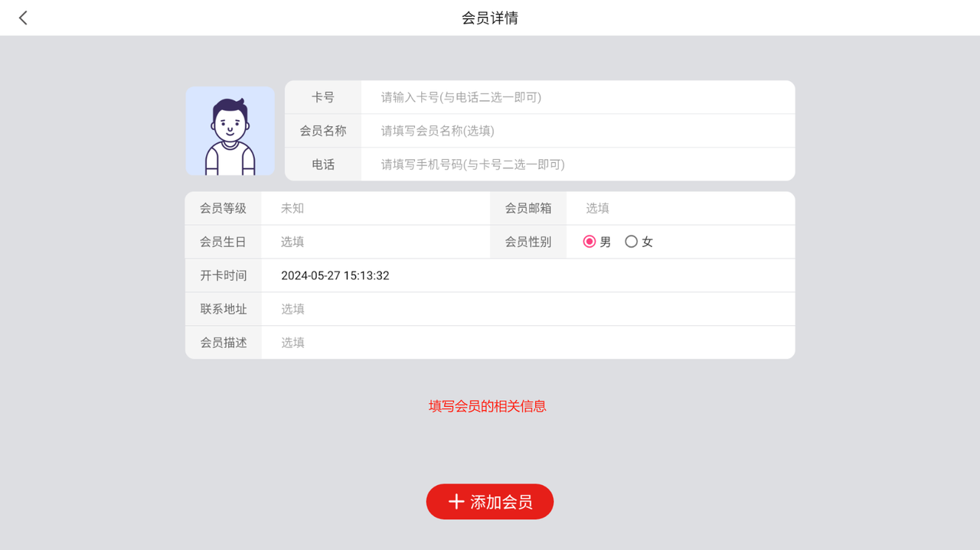Click the 联系地址 address field
The width and height of the screenshot is (980, 550).
point(527,309)
